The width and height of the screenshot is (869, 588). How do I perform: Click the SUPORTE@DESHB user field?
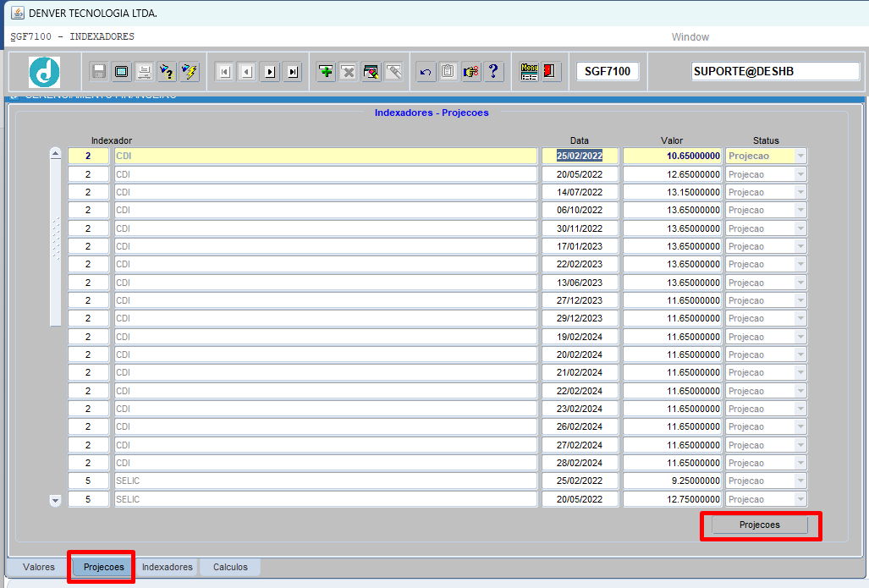pyautogui.click(x=775, y=72)
